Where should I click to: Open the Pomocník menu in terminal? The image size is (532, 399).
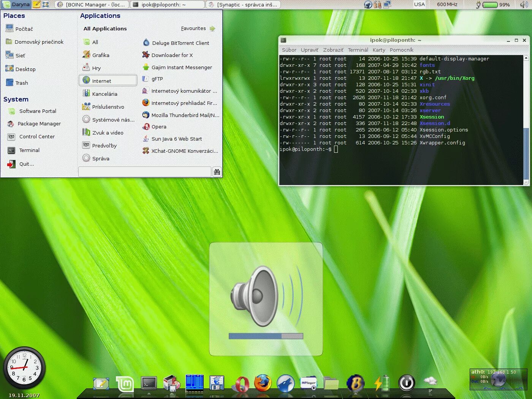[x=401, y=50]
